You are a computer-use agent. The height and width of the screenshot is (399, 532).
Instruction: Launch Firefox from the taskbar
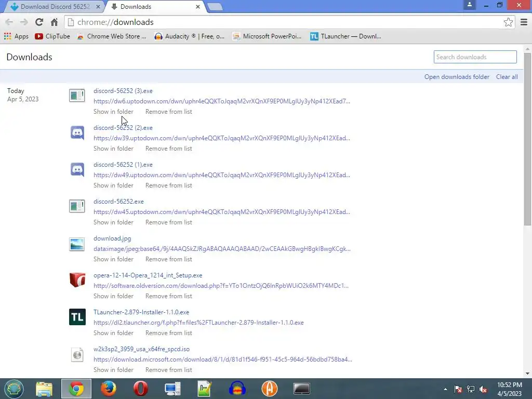point(109,389)
